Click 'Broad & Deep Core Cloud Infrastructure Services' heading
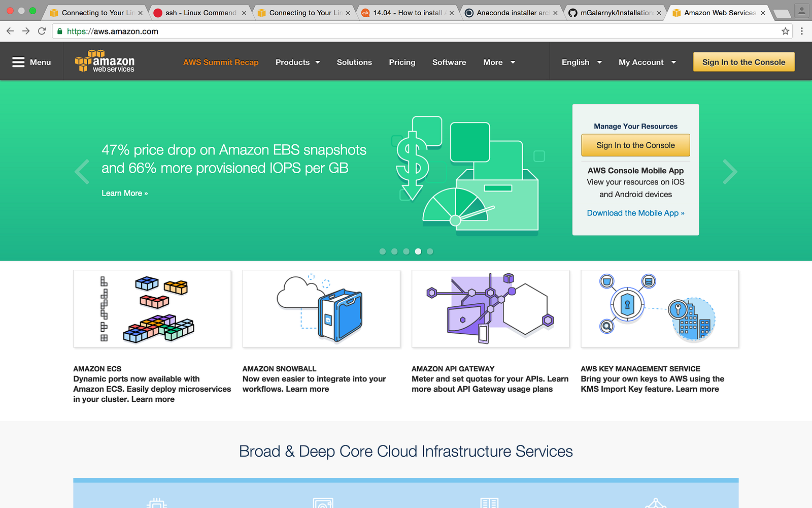This screenshot has height=508, width=812. tap(406, 451)
